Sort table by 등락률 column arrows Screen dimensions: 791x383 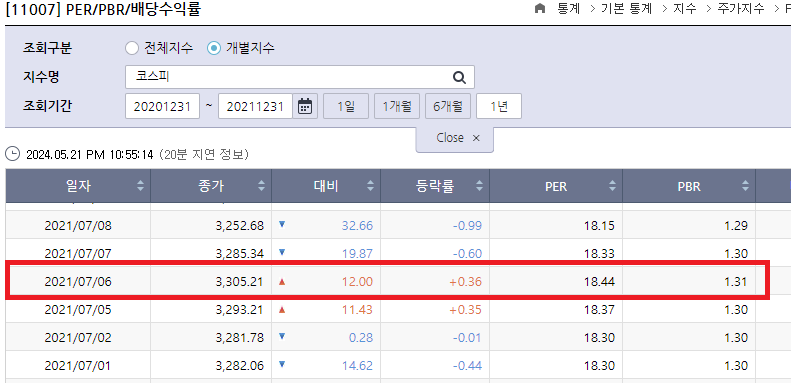point(479,186)
